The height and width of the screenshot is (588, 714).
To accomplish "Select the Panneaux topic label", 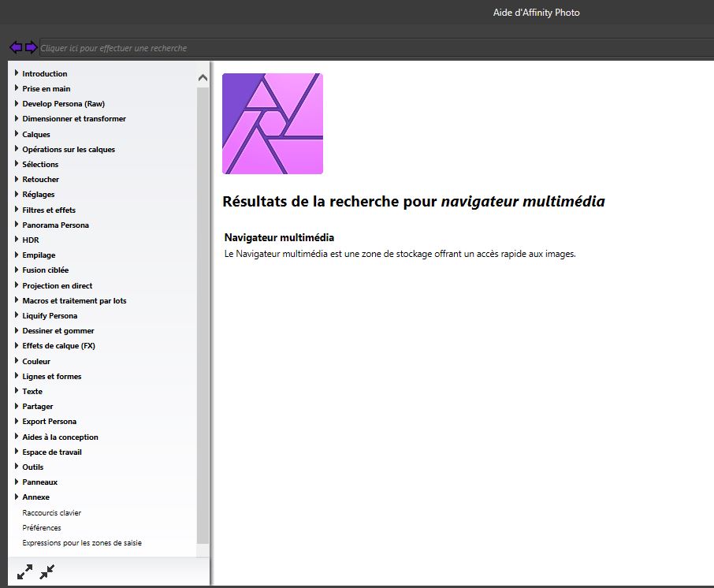I will (40, 482).
